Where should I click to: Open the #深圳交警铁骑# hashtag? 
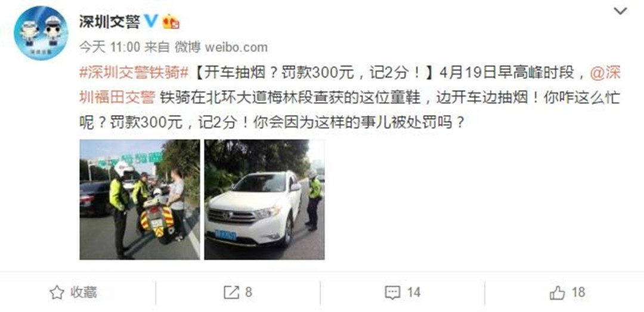(x=134, y=73)
